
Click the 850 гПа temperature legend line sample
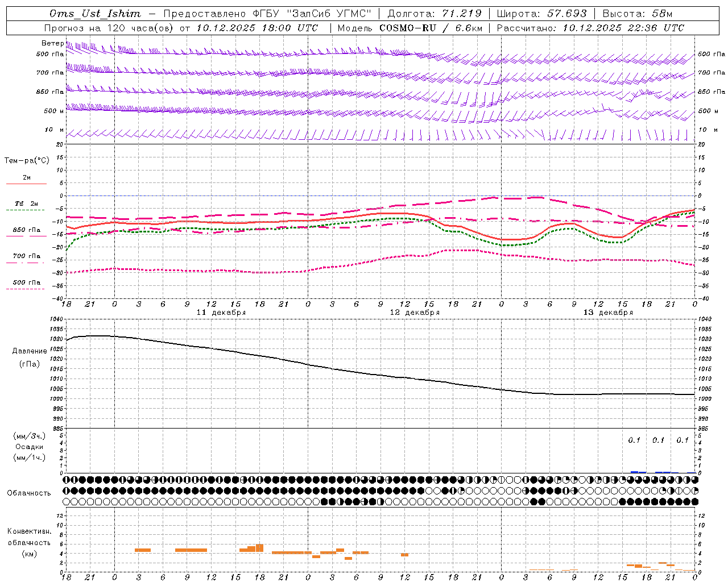[26, 236]
